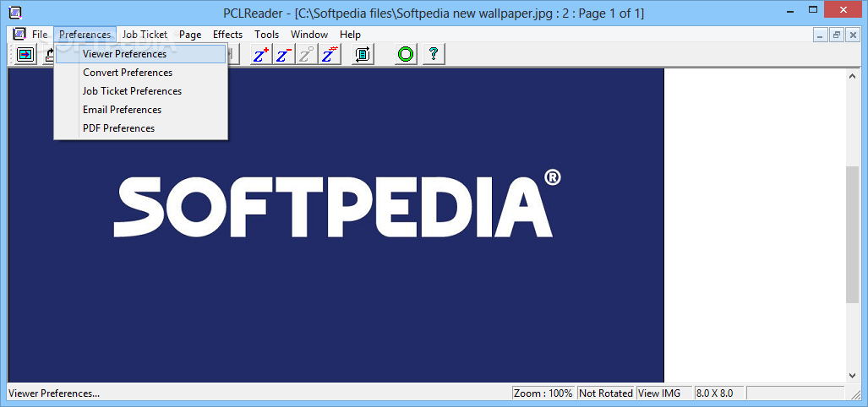This screenshot has height=407, width=868.
Task: Click the Softpedia image in the viewer
Action: click(336, 225)
